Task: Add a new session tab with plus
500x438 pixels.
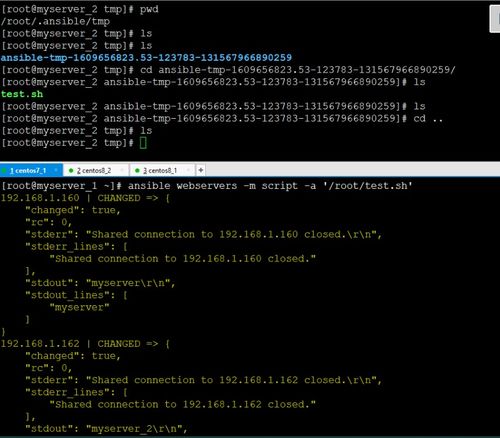Action: click(201, 170)
